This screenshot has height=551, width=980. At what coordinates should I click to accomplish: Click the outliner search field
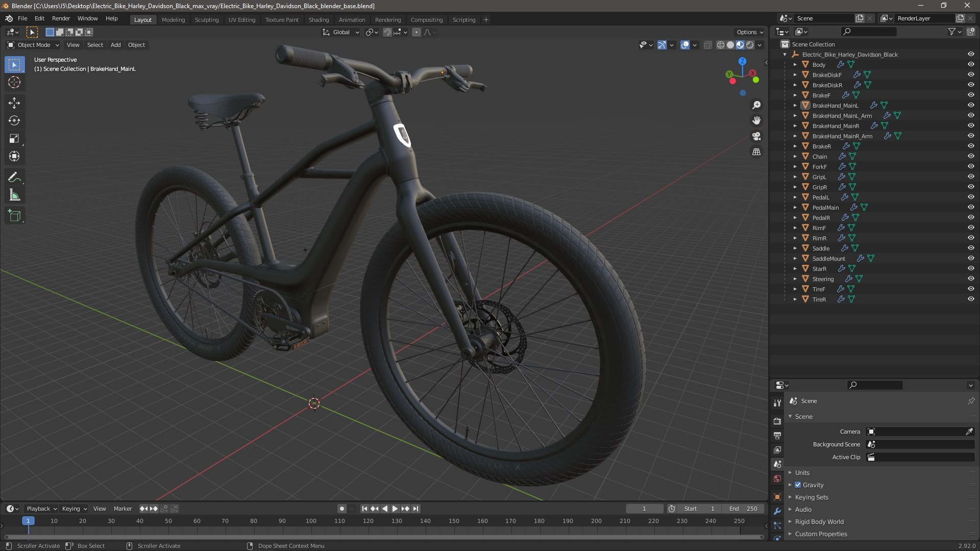pyautogui.click(x=869, y=32)
